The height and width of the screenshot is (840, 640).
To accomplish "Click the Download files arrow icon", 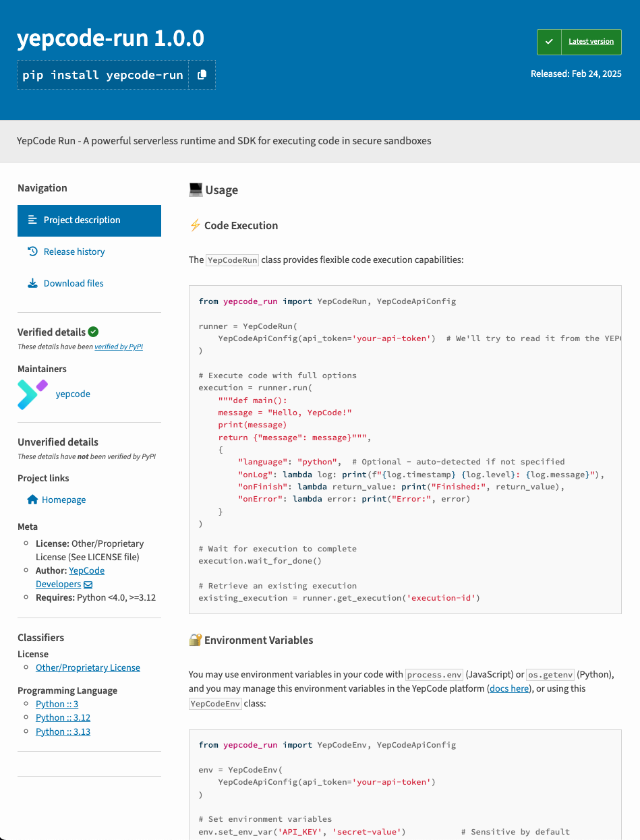I will coord(32,283).
